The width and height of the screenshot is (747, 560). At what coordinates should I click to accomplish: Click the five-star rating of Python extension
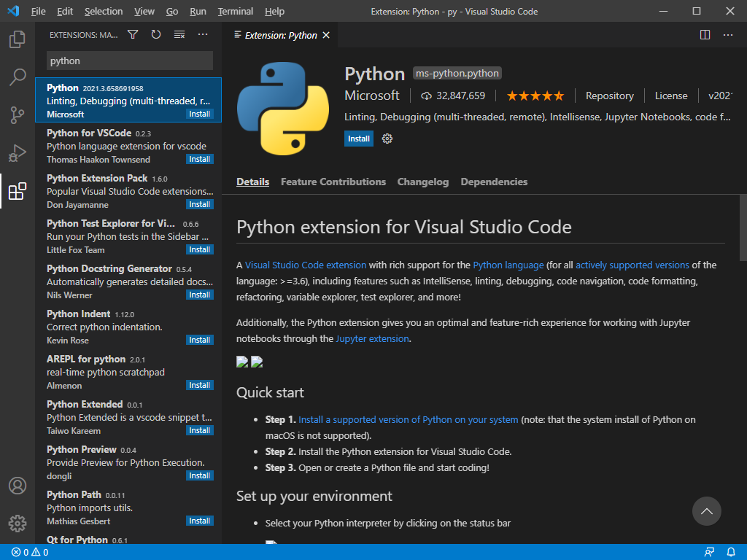(x=535, y=96)
